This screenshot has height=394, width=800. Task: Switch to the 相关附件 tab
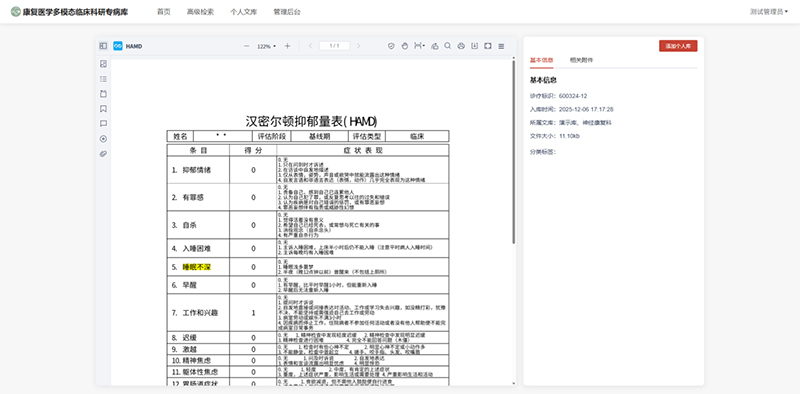click(x=582, y=60)
